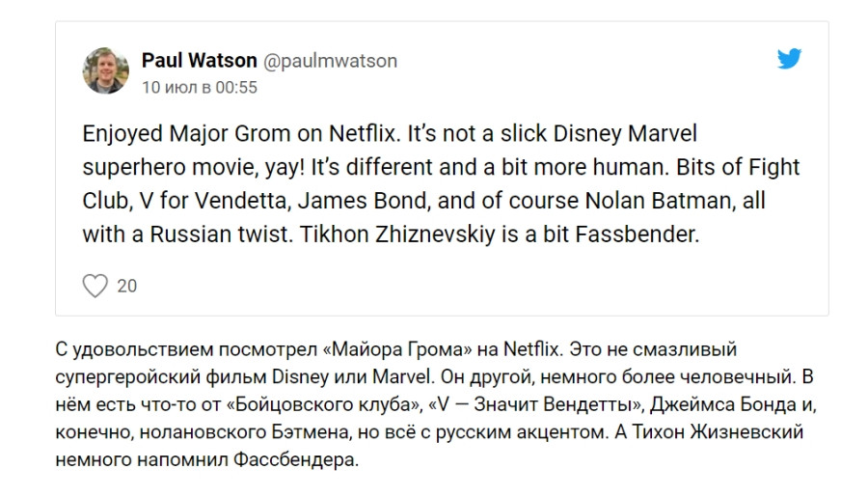The height and width of the screenshot is (497, 868).
Task: Click "Фассбендера" in the last translation line
Action: click(x=296, y=460)
